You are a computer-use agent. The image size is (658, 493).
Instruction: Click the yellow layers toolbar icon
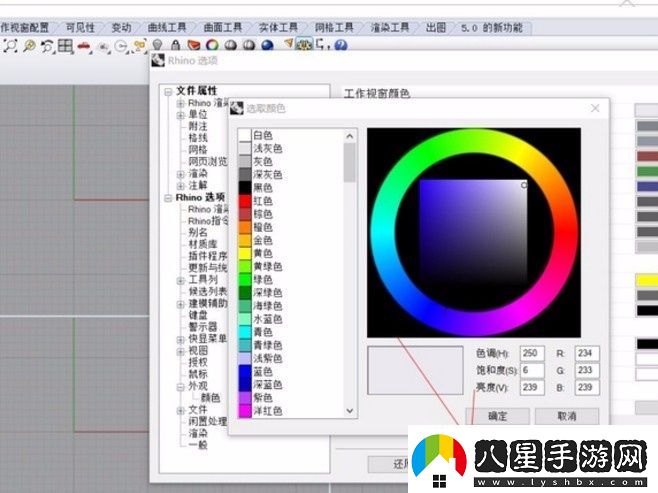click(140, 45)
